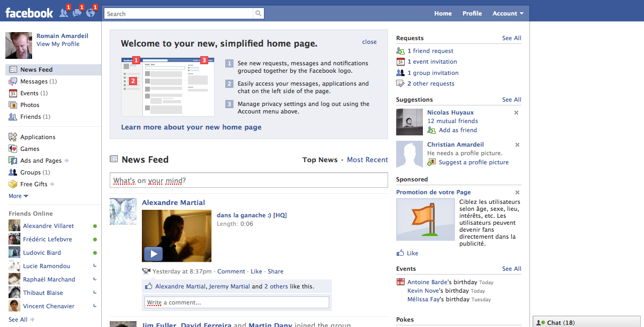The width and height of the screenshot is (644, 327).
Task: Click the Photos icon in sidebar
Action: [13, 105]
